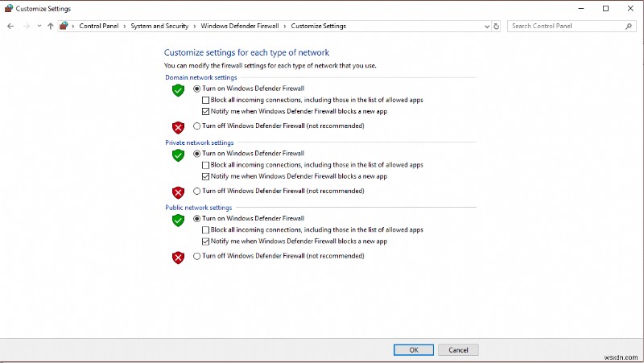Click the OK button

(414, 350)
